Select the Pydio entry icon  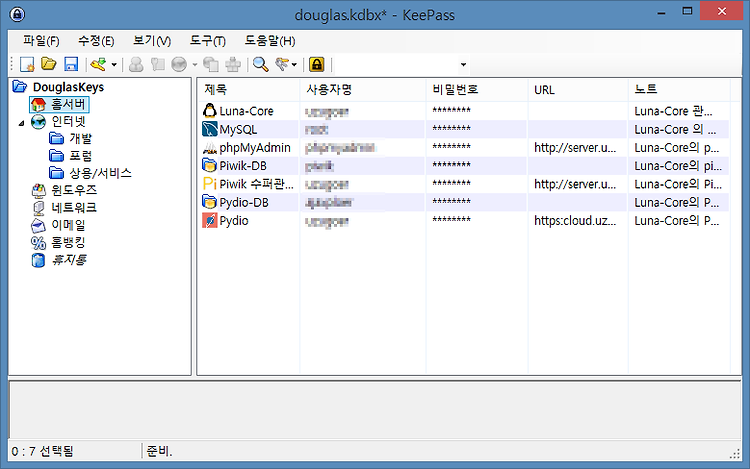(x=210, y=220)
